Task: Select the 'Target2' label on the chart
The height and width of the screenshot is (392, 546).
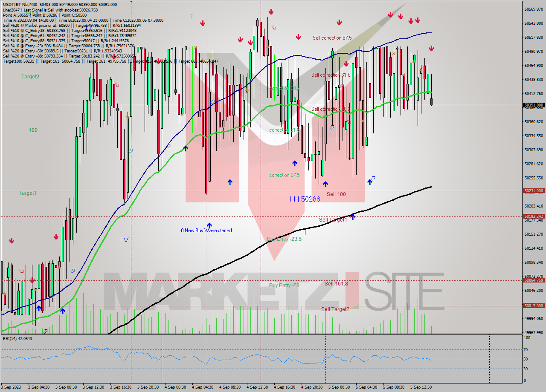Action: coord(30,77)
